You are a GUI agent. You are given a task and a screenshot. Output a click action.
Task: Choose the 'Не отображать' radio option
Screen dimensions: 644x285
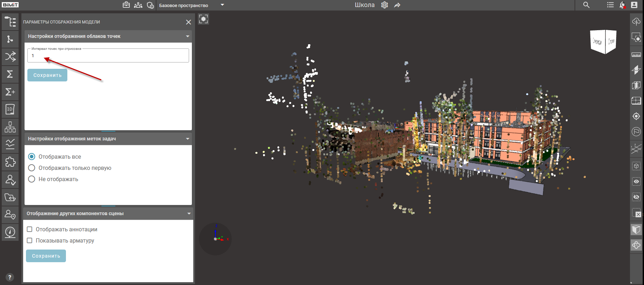coord(32,179)
